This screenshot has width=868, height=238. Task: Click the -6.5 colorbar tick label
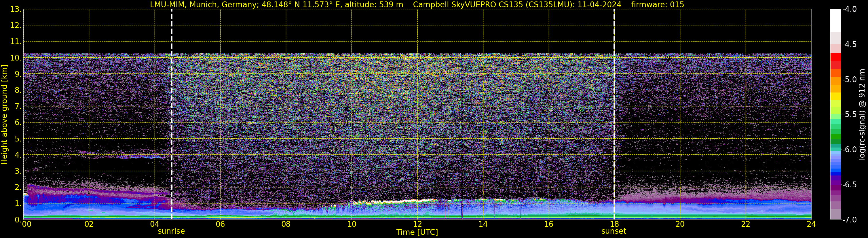(x=849, y=184)
